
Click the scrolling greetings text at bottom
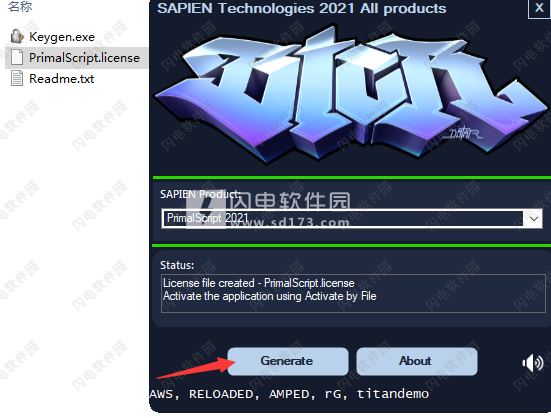[289, 394]
